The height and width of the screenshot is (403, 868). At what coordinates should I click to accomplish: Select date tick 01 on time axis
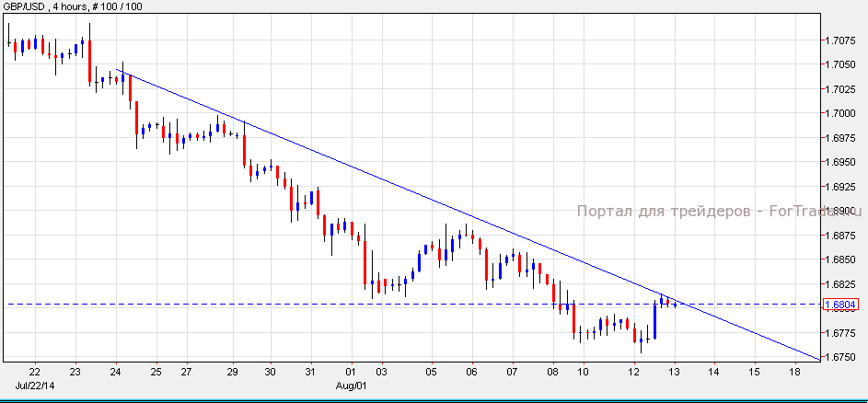tap(352, 372)
